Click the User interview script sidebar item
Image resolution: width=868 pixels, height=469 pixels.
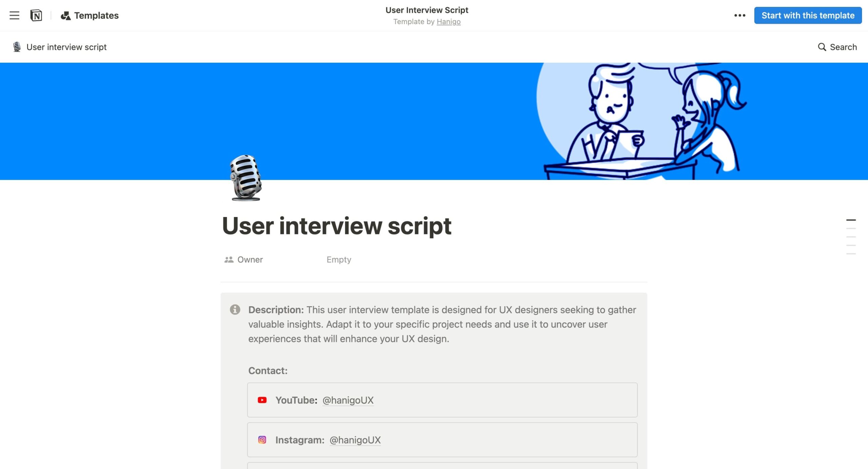65,47
